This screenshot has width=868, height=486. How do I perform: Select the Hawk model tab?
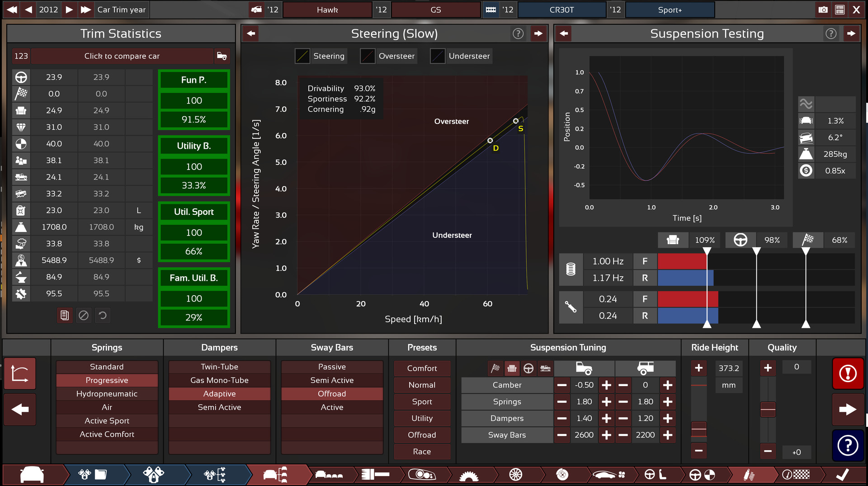pyautogui.click(x=327, y=9)
